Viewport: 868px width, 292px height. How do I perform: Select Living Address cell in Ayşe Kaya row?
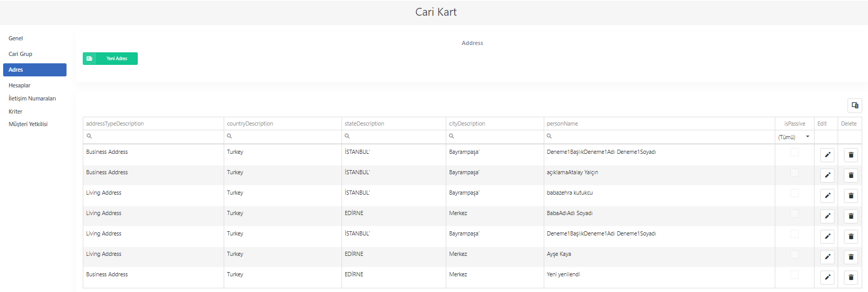point(153,257)
